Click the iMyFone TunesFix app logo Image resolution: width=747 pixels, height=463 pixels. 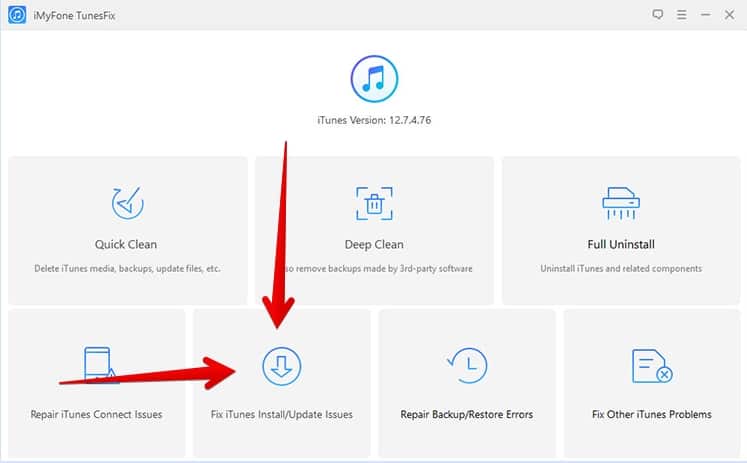point(17,15)
